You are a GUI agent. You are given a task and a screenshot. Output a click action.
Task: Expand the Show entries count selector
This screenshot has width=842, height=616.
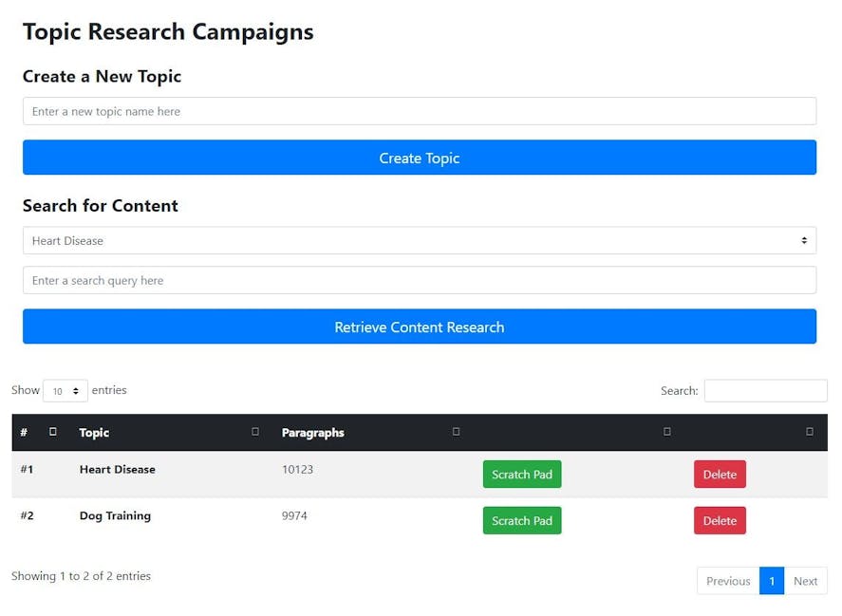tap(65, 391)
